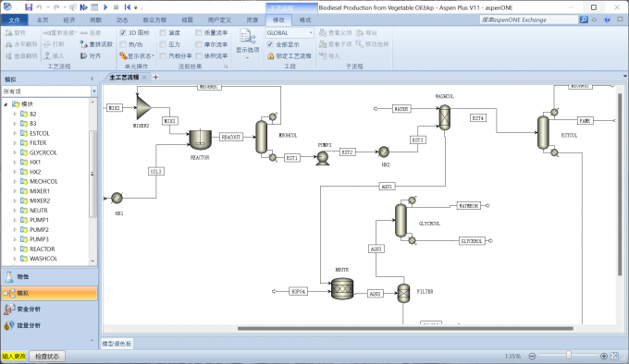This screenshot has width=629, height=364.
Task: Click the zoom slider handle in status bar
Action: [569, 355]
